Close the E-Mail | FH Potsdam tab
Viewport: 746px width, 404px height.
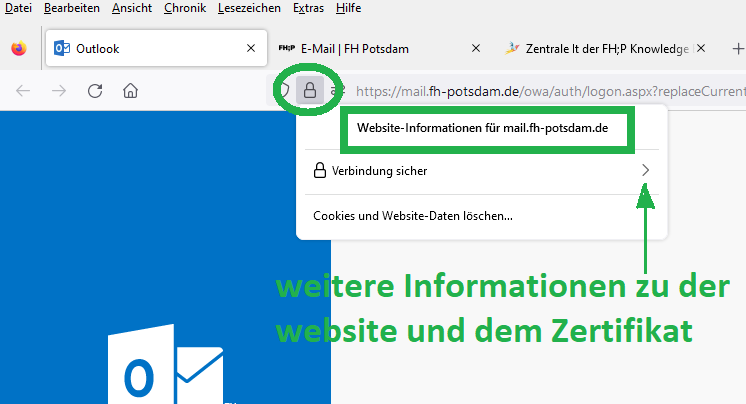coord(475,48)
